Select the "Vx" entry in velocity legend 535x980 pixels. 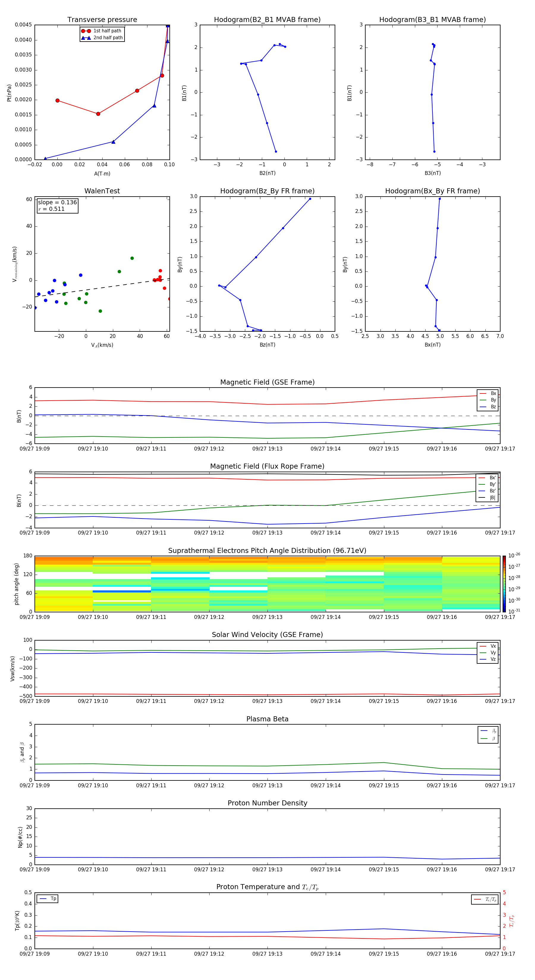click(x=488, y=646)
